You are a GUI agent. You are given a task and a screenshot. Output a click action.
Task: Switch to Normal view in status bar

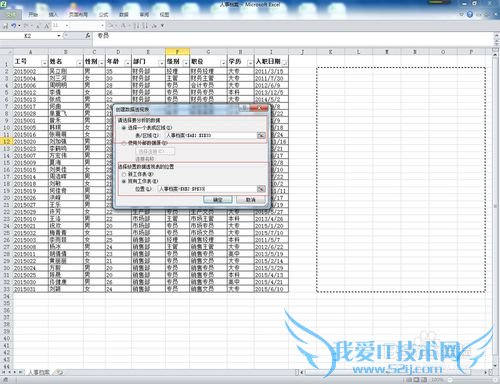pyautogui.click(x=409, y=380)
